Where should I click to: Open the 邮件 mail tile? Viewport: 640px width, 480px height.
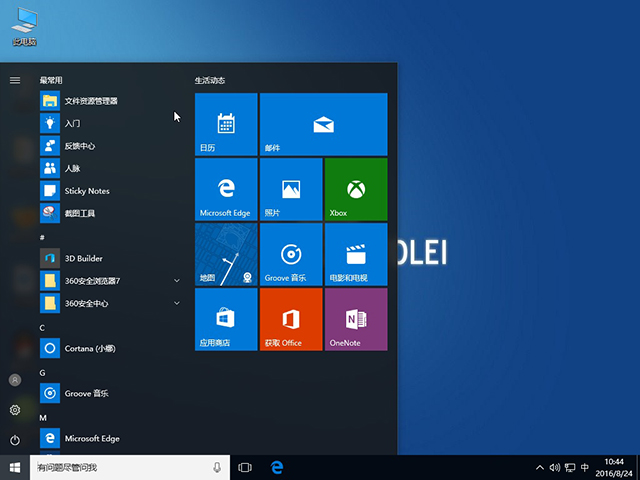[x=323, y=124]
